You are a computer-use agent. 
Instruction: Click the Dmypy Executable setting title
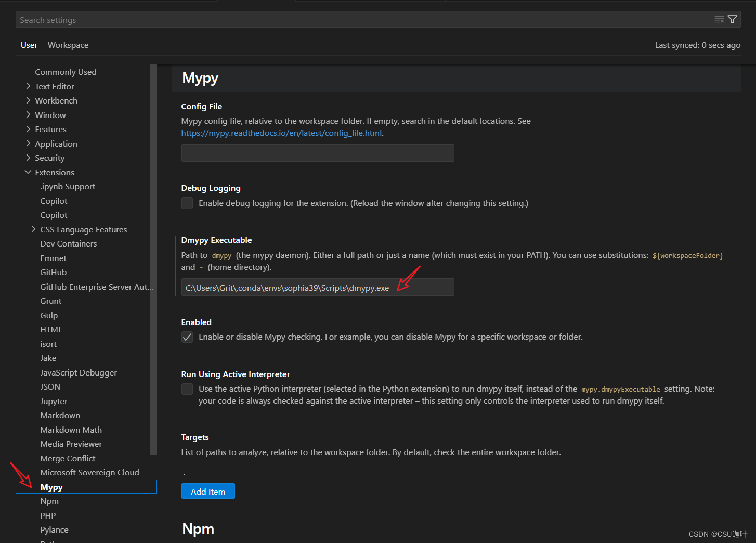216,240
